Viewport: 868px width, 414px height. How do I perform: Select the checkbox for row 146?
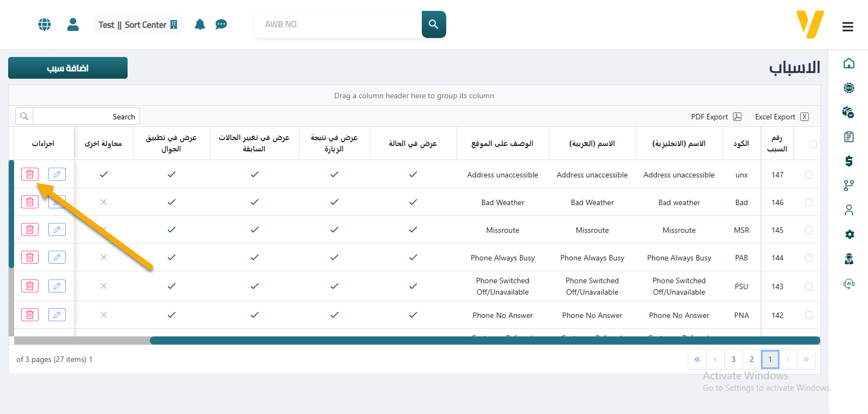809,202
